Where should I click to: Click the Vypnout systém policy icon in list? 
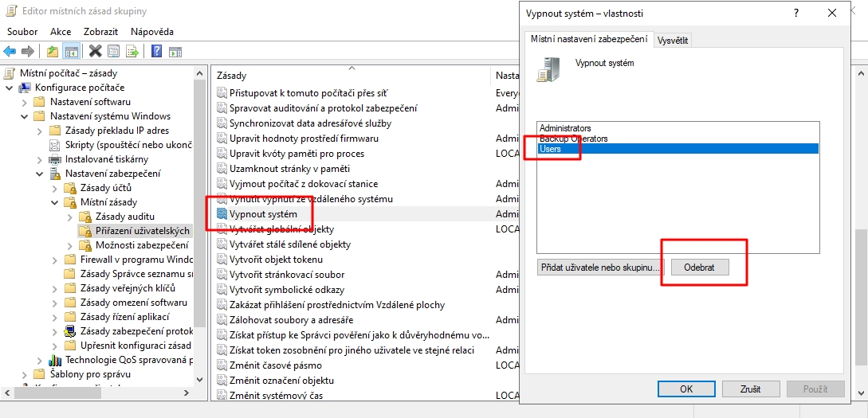(x=222, y=214)
